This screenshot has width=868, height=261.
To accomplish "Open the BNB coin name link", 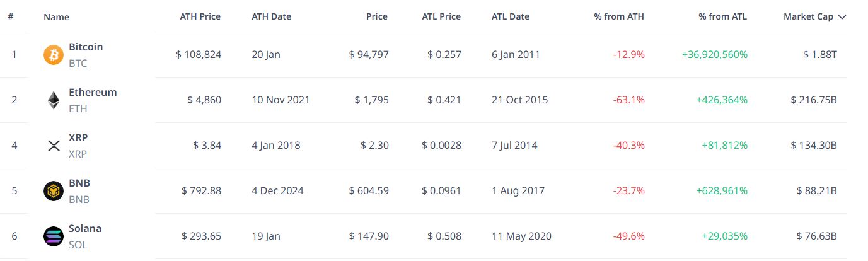I will pyautogui.click(x=79, y=183).
